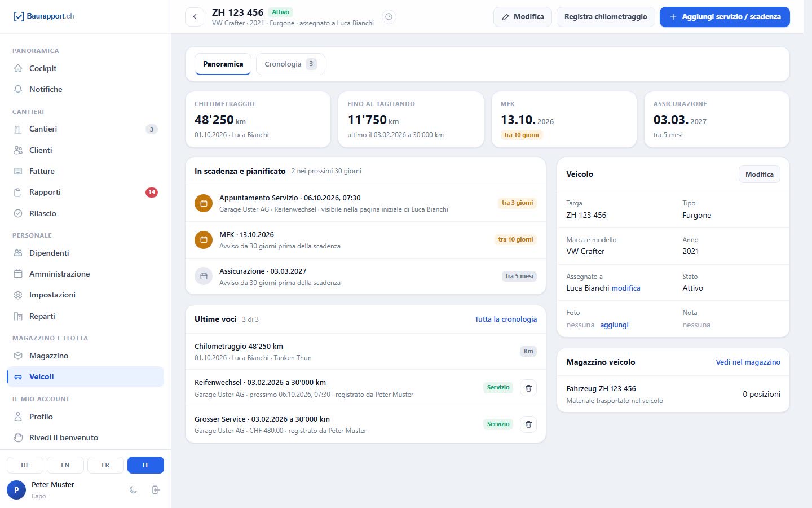Switch language to DE
The height and width of the screenshot is (508, 812).
click(25, 465)
